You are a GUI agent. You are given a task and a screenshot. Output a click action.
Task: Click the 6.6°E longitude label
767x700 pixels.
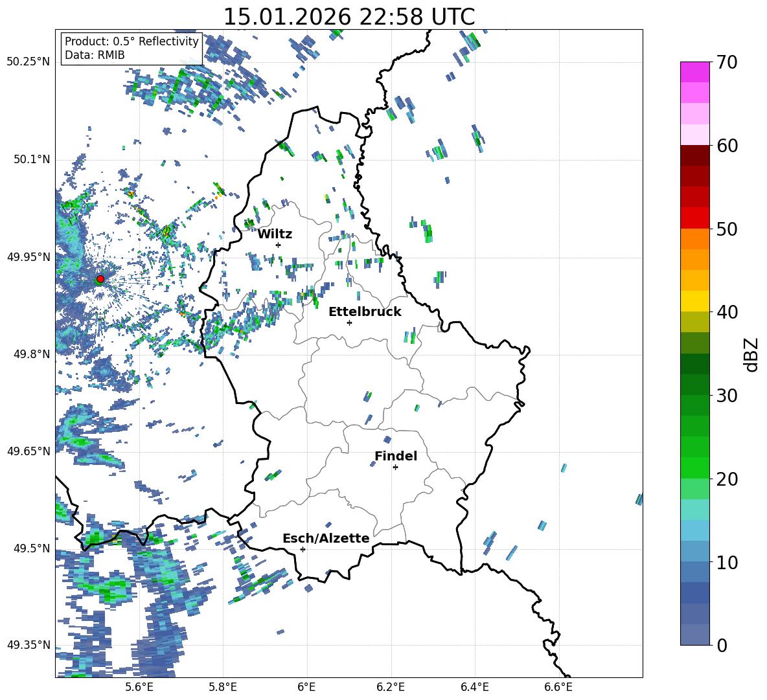coord(558,687)
